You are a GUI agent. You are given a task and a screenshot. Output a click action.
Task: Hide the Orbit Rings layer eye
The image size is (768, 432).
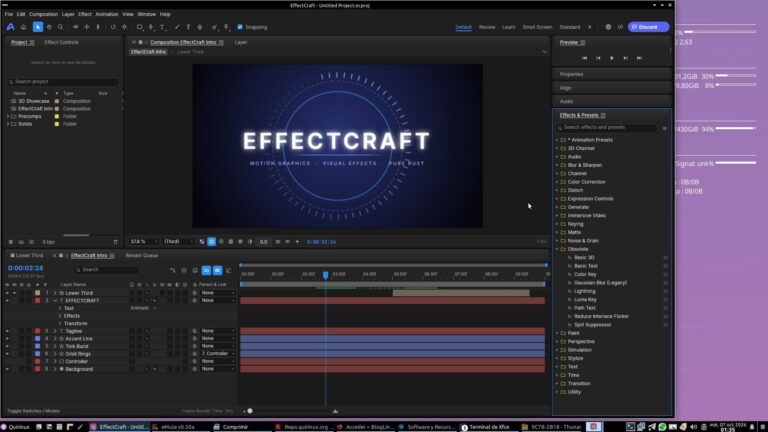pos(7,354)
